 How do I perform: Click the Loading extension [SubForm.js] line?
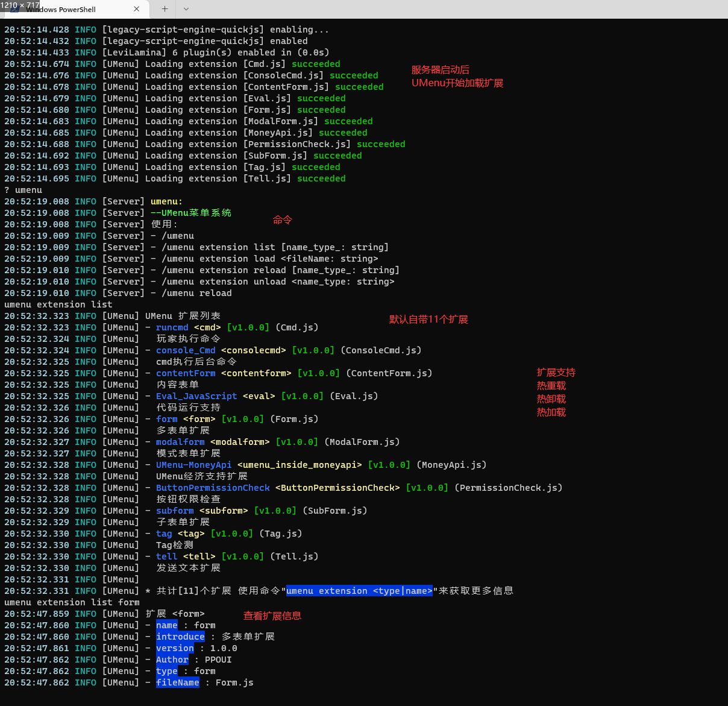click(x=183, y=156)
